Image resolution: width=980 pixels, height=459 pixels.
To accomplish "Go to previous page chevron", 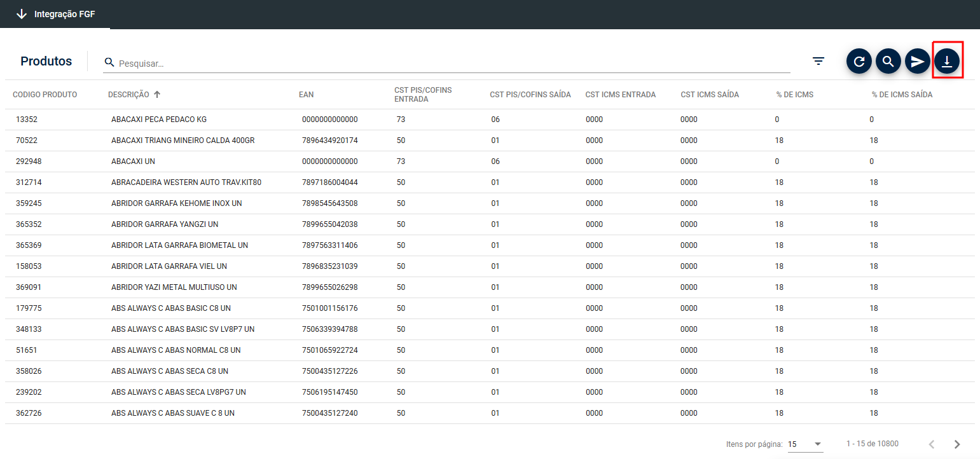I will 932,444.
